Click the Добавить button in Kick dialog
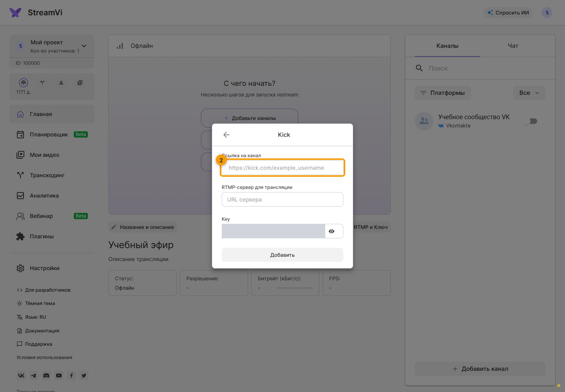 [x=282, y=255]
